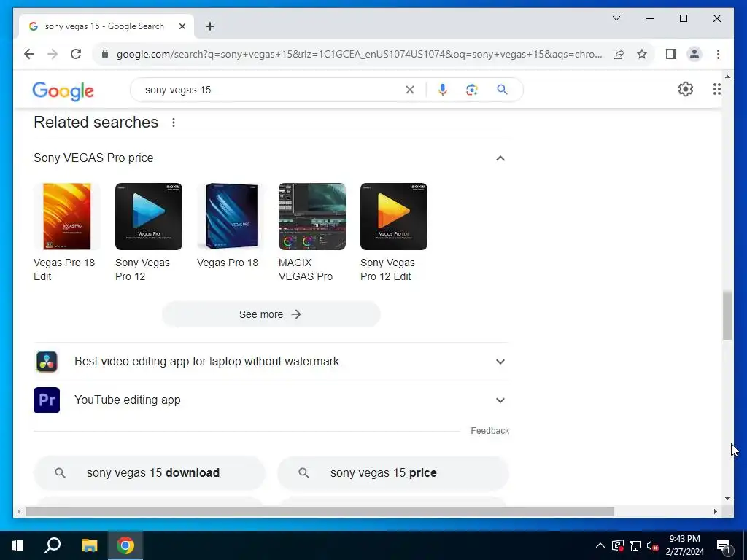Viewport: 747px width, 560px height.
Task: Open the tab search dropdown
Action: (x=616, y=18)
